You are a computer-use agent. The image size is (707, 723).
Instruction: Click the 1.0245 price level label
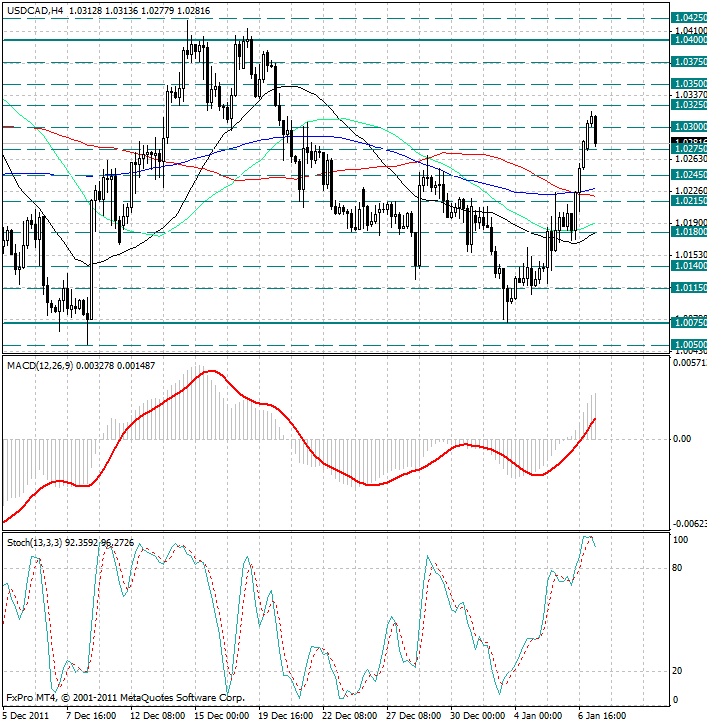689,175
